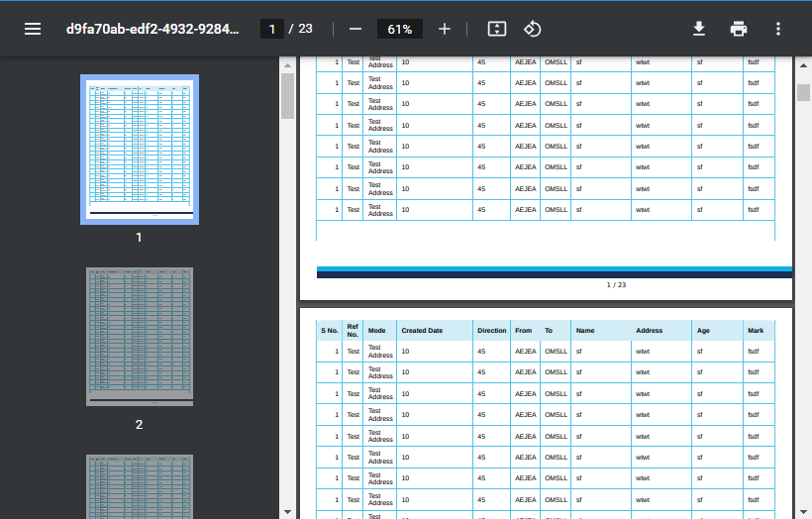
Task: Click the zoom in plus button
Action: coord(445,29)
